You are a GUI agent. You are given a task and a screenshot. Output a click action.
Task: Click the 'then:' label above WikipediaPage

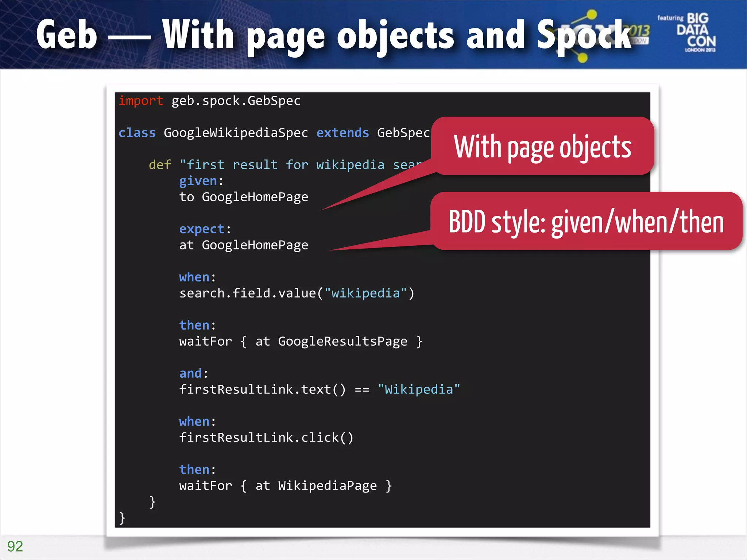tap(197, 470)
